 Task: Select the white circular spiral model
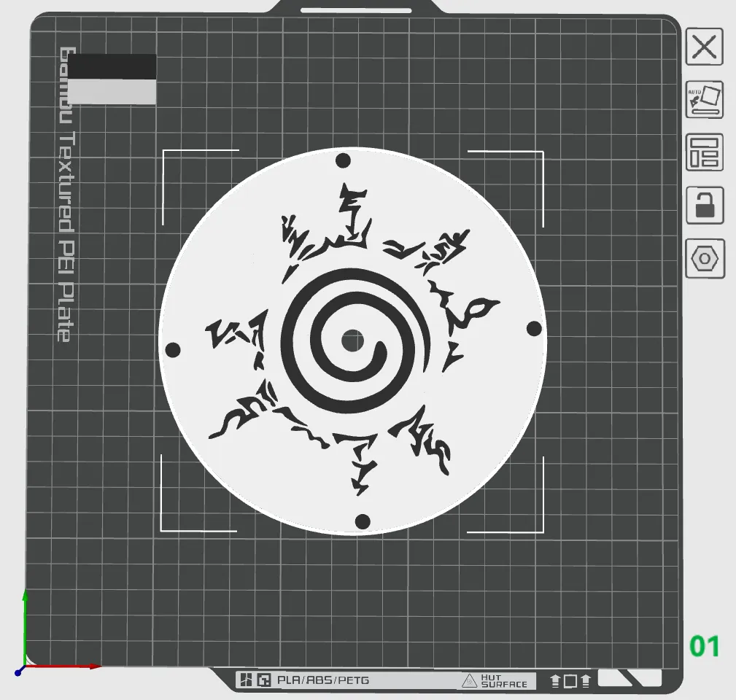pos(353,341)
